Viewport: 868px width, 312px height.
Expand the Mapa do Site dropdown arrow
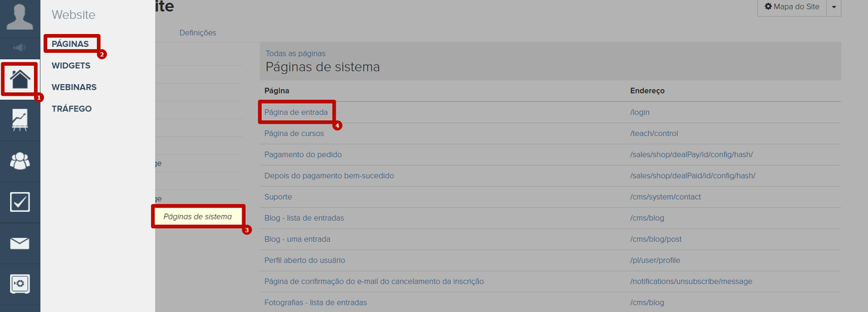(834, 7)
